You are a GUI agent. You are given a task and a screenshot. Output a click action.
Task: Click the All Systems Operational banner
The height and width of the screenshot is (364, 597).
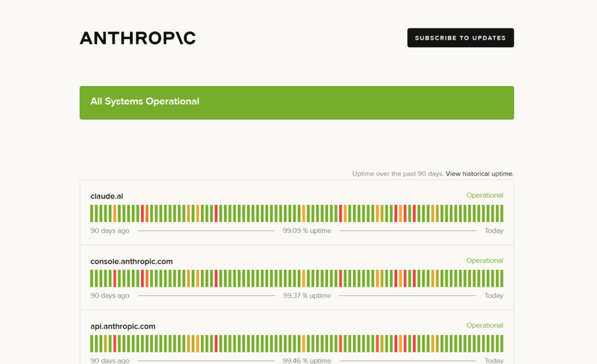point(297,103)
